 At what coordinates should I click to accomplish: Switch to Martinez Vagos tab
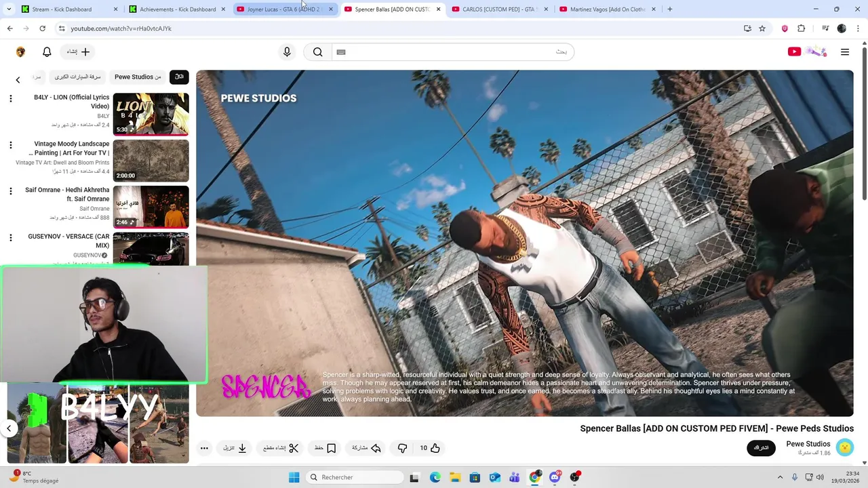click(x=608, y=9)
